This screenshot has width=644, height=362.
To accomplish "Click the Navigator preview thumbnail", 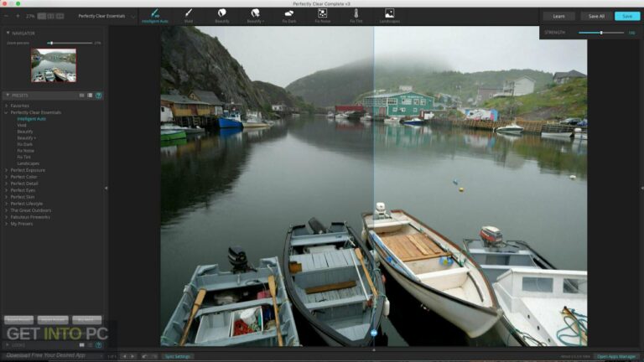I will [x=54, y=65].
